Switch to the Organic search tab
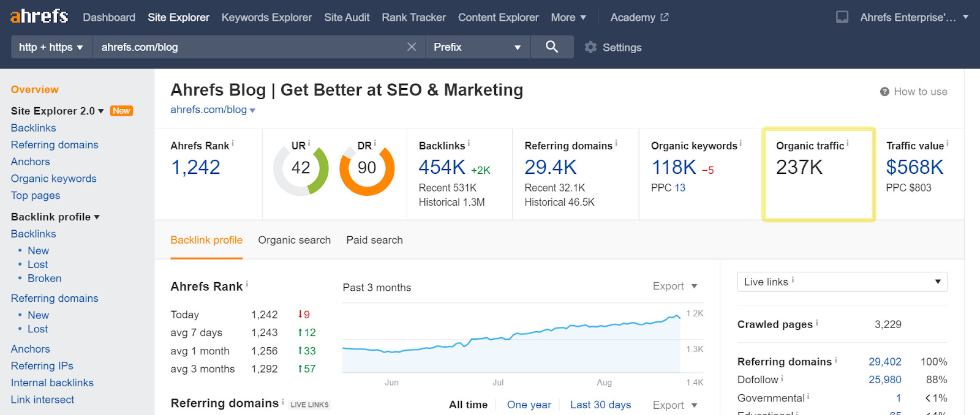The height and width of the screenshot is (415, 980). pyautogui.click(x=294, y=240)
